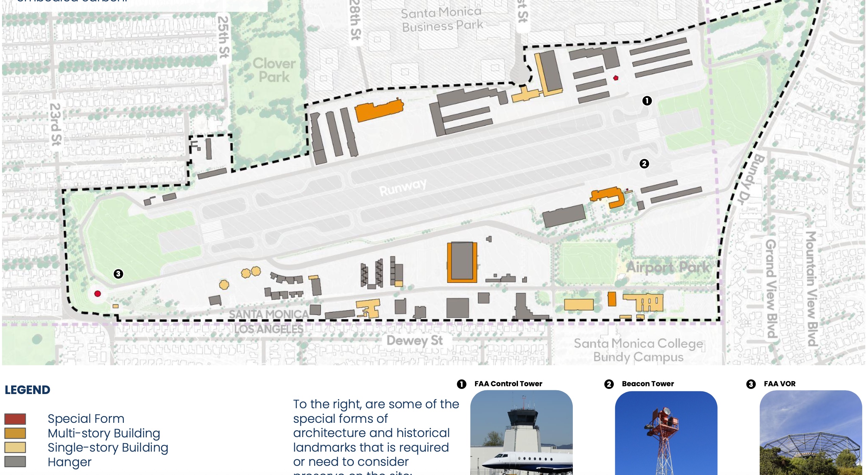Click the Single-story Building tan legend swatch

(15, 448)
